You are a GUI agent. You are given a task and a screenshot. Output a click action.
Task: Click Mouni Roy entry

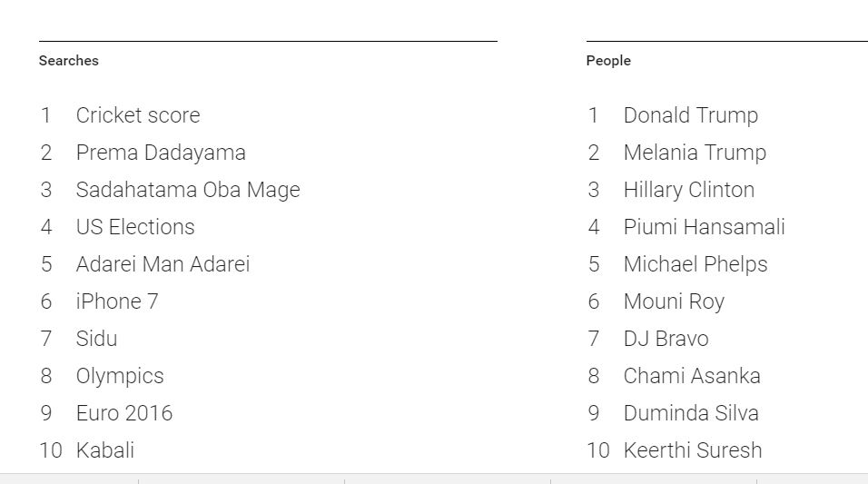click(x=674, y=301)
